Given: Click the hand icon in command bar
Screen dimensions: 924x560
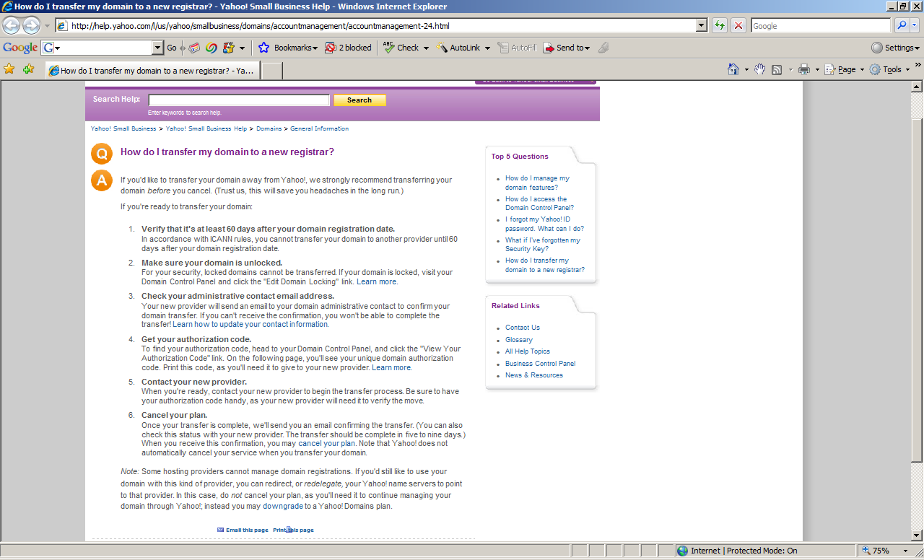Looking at the screenshot, I should point(759,69).
